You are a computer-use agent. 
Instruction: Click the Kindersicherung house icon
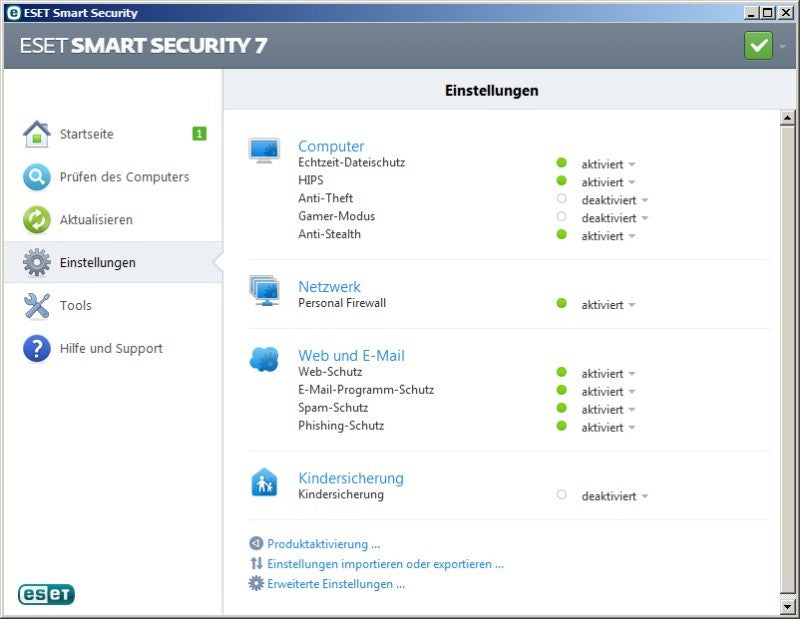pos(264,482)
